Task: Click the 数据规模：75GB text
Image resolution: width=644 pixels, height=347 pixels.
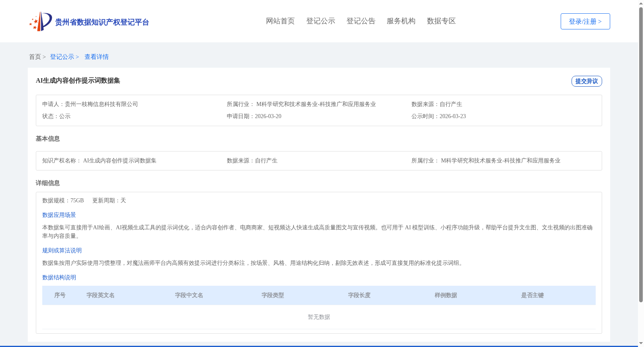Action: coord(63,200)
